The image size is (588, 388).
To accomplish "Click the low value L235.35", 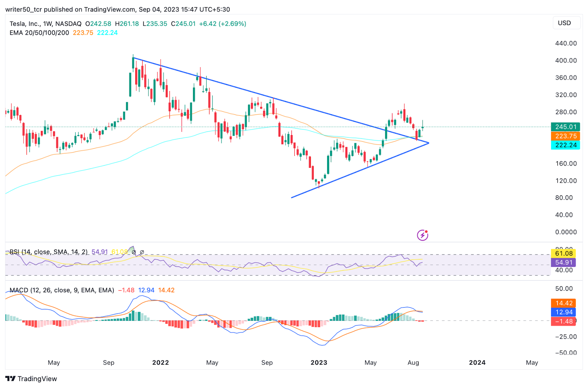I will pyautogui.click(x=155, y=24).
